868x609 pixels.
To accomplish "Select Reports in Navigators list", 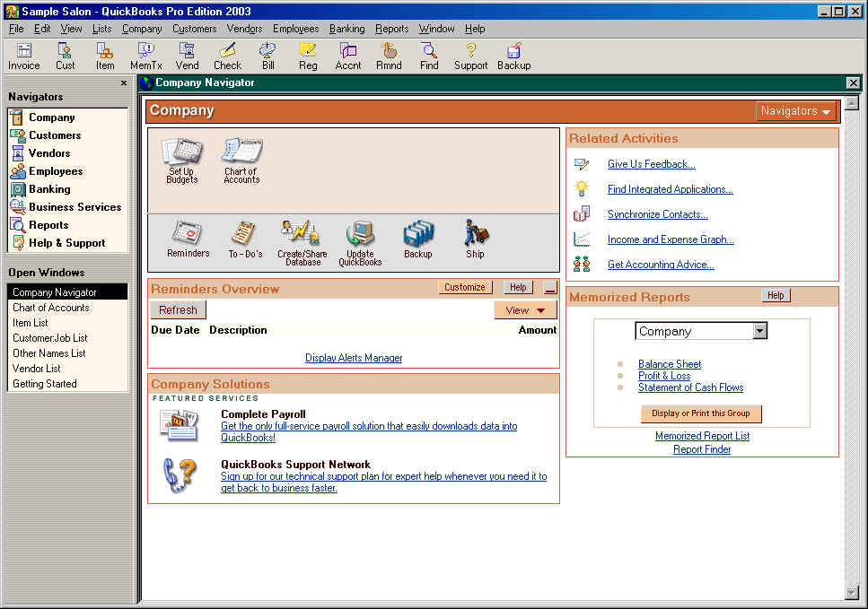I will [x=48, y=225].
